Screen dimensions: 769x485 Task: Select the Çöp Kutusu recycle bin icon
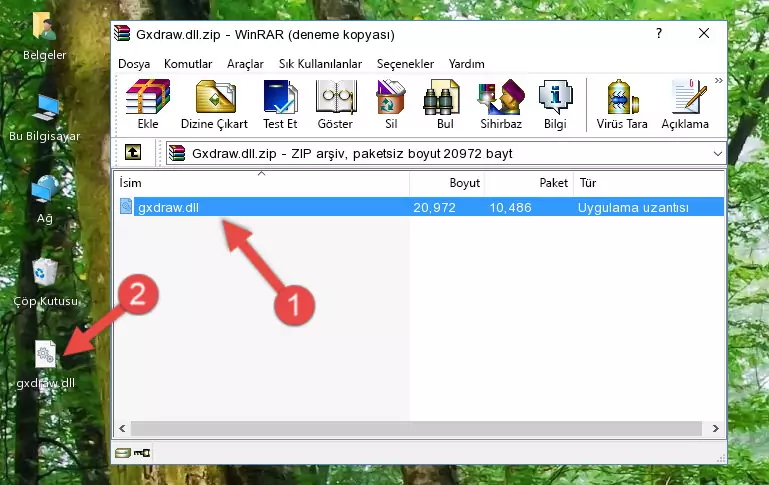[x=45, y=282]
